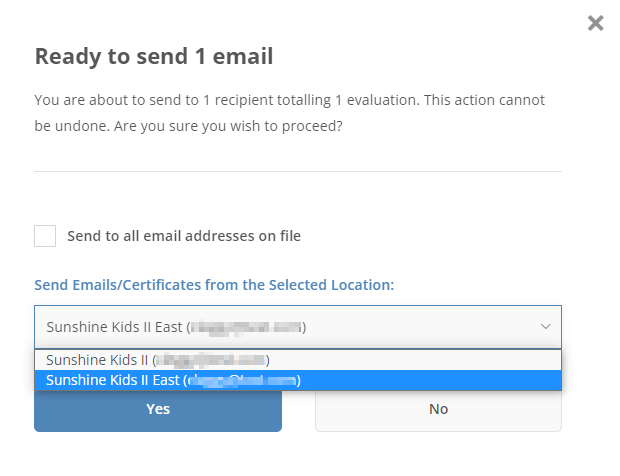Screen dimensions: 620x476
Task: Confirm sending with the Yes button
Action: click(x=158, y=410)
